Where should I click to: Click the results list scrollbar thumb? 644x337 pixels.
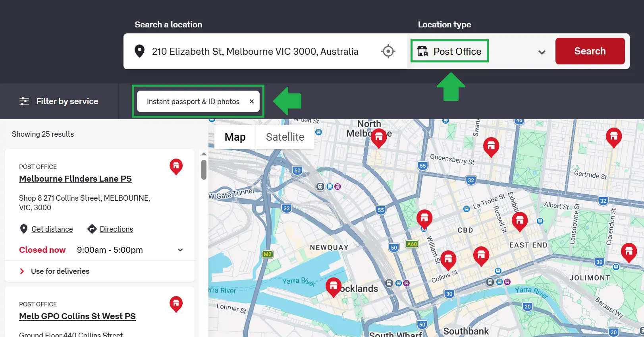[204, 169]
